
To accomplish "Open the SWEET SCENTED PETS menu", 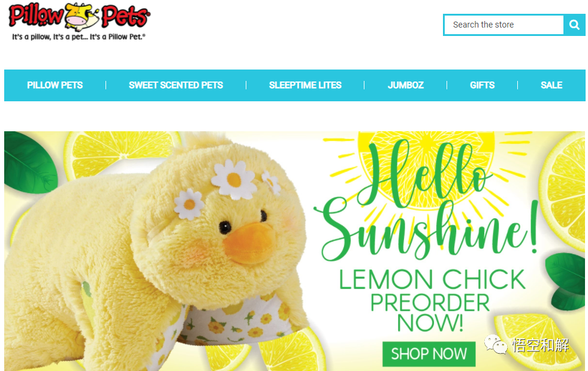I will [176, 85].
